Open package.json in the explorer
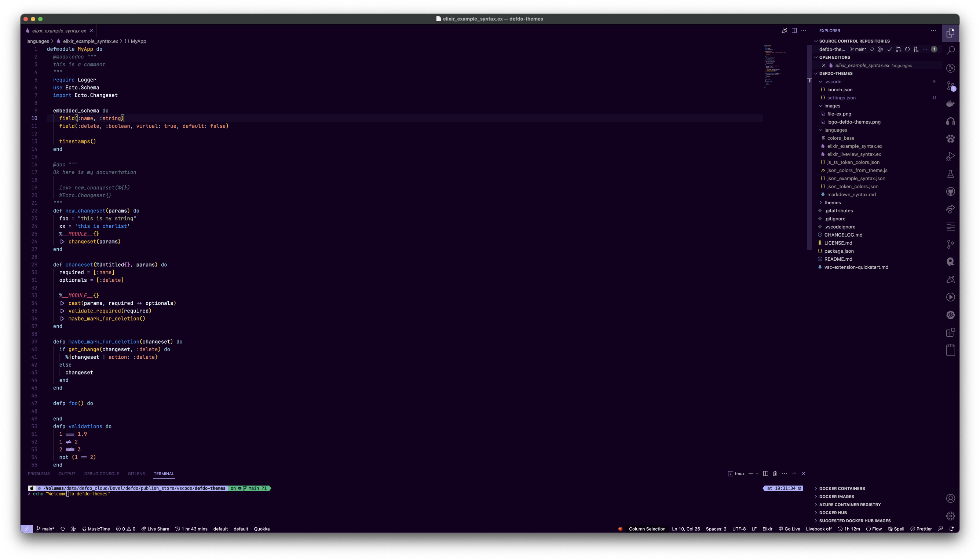 839,251
